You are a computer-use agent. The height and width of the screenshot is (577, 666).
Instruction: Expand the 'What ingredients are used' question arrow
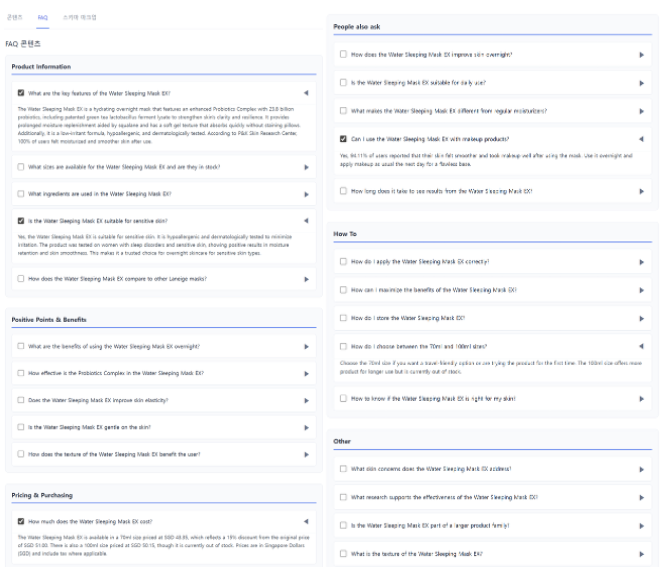(x=306, y=194)
